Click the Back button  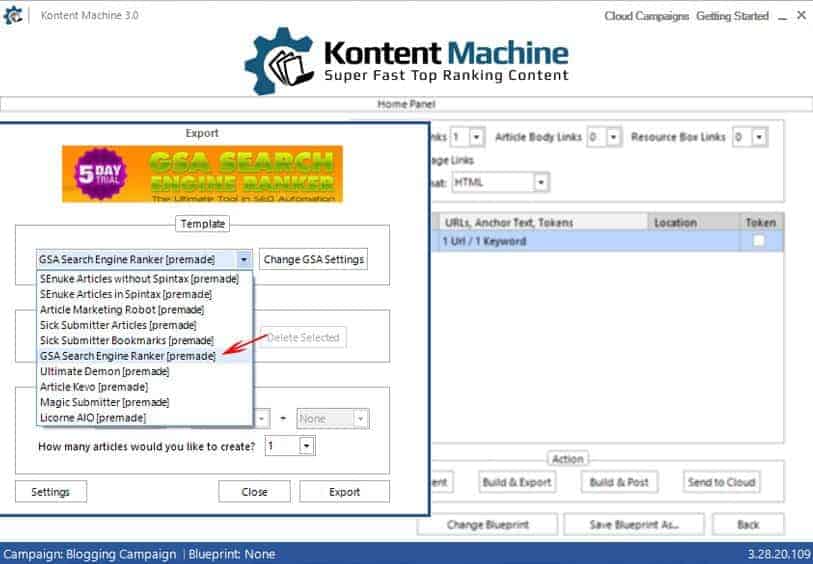pos(748,525)
